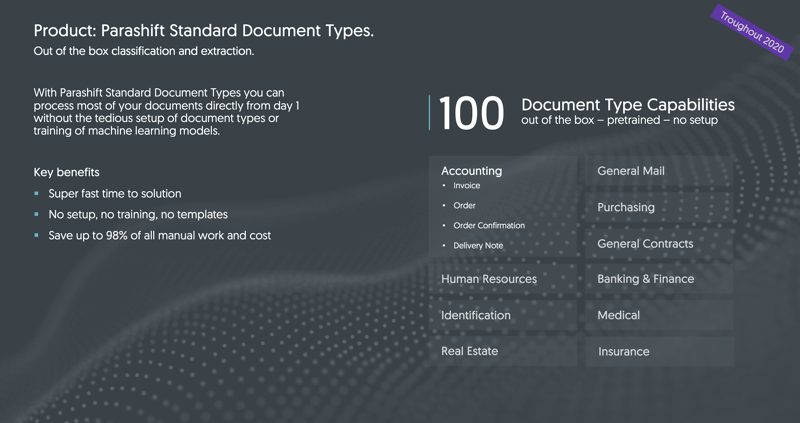
Task: Click the Delivery Note list item
Action: [478, 245]
